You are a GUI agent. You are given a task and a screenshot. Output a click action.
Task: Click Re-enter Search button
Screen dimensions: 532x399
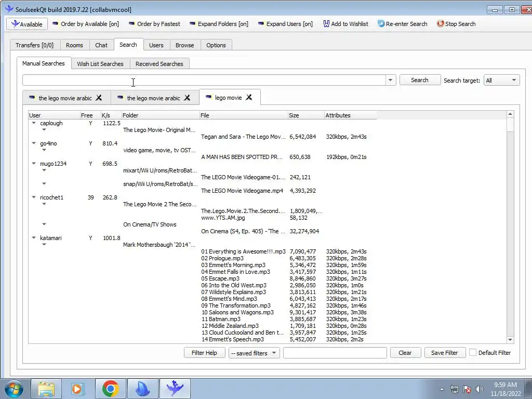point(403,24)
